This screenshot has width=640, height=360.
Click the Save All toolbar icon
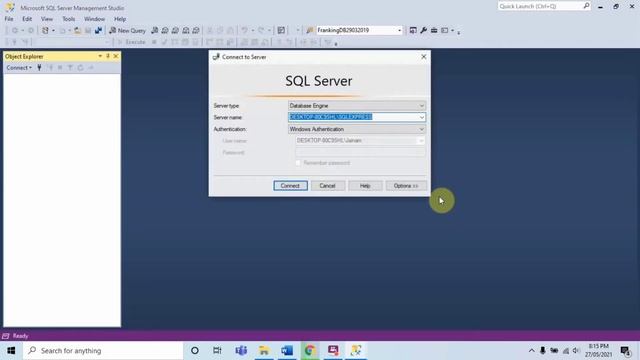(x=98, y=31)
